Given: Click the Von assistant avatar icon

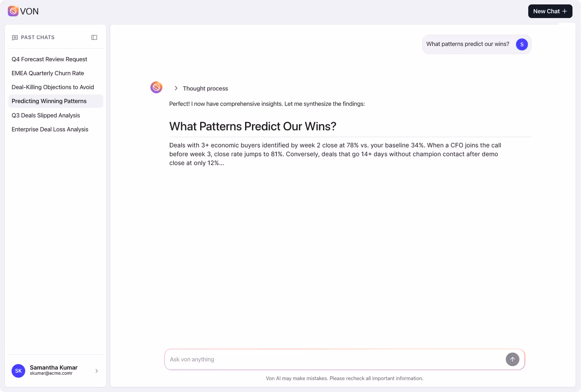Looking at the screenshot, I should 156,87.
